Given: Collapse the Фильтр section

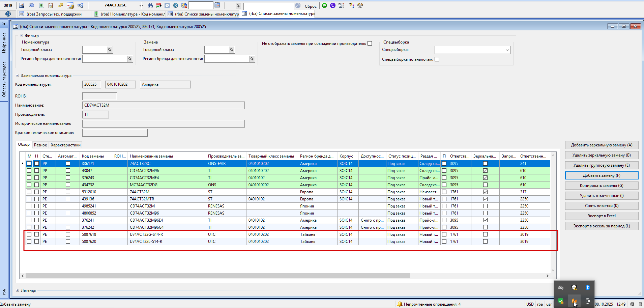Looking at the screenshot, I should click(x=22, y=36).
